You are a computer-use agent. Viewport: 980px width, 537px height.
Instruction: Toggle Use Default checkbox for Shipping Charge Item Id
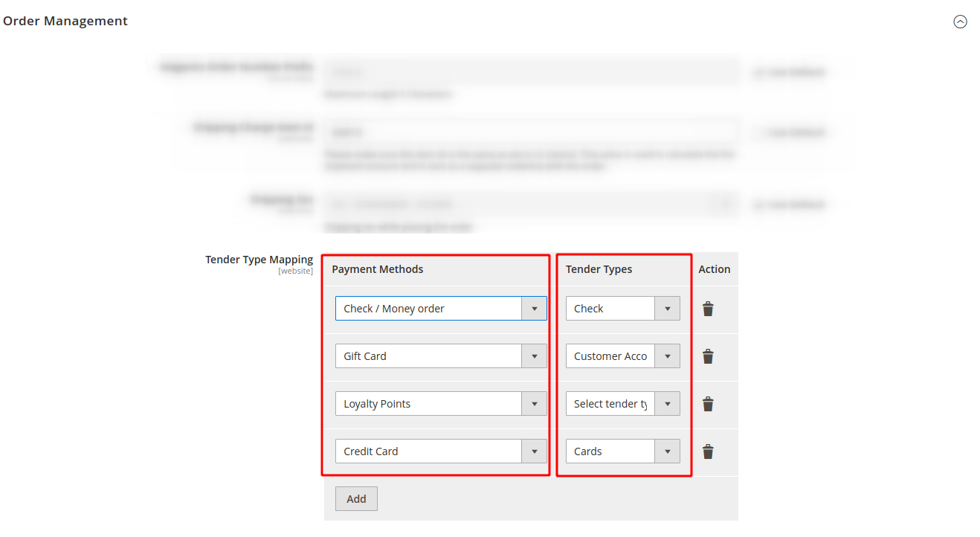pyautogui.click(x=759, y=132)
